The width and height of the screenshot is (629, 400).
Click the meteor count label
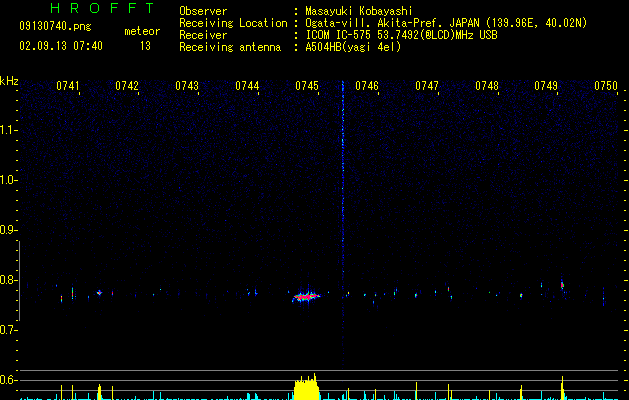pyautogui.click(x=142, y=31)
